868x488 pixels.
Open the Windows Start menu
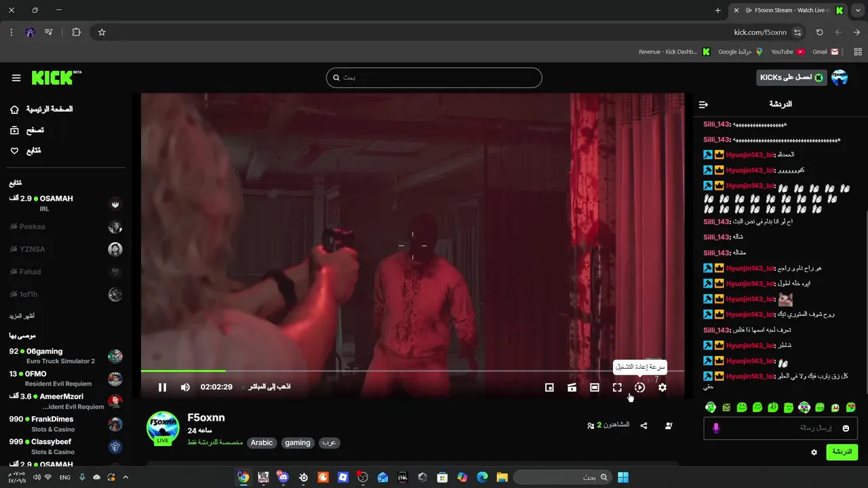coord(623,477)
